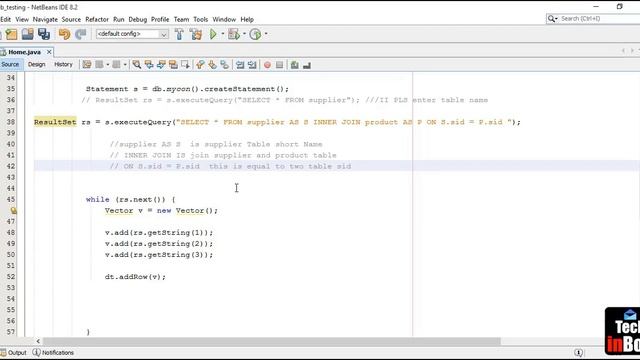
Task: Run the project with the green play icon
Action: pyautogui.click(x=213, y=34)
